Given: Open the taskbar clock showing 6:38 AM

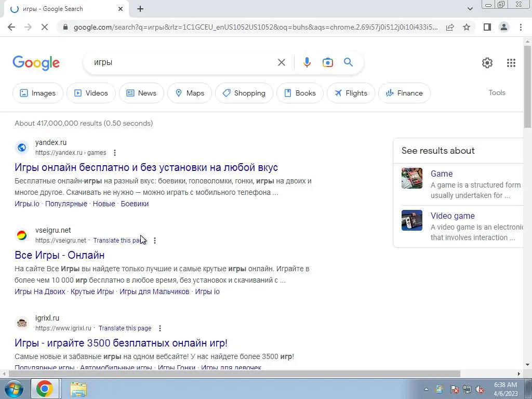Looking at the screenshot, I should (506, 389).
